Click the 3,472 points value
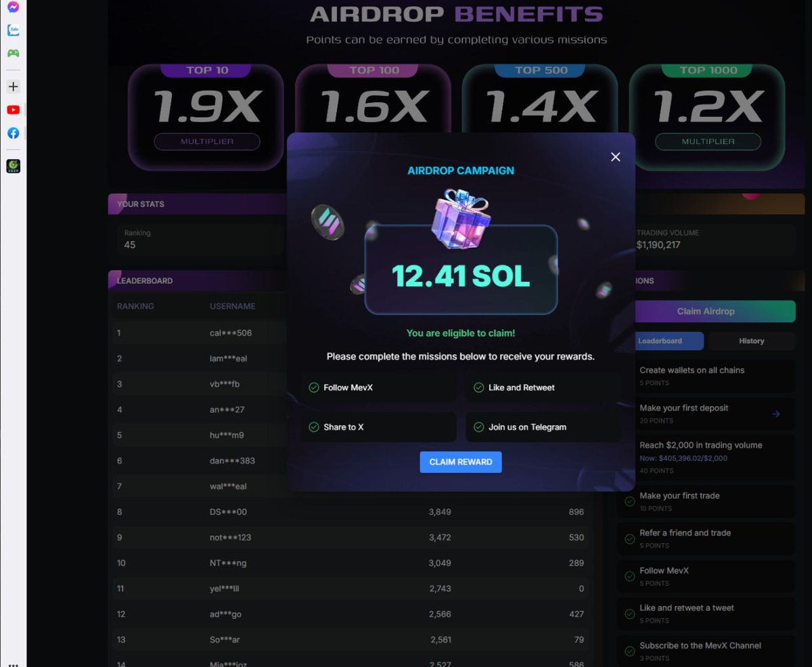The width and height of the screenshot is (812, 667). [440, 538]
